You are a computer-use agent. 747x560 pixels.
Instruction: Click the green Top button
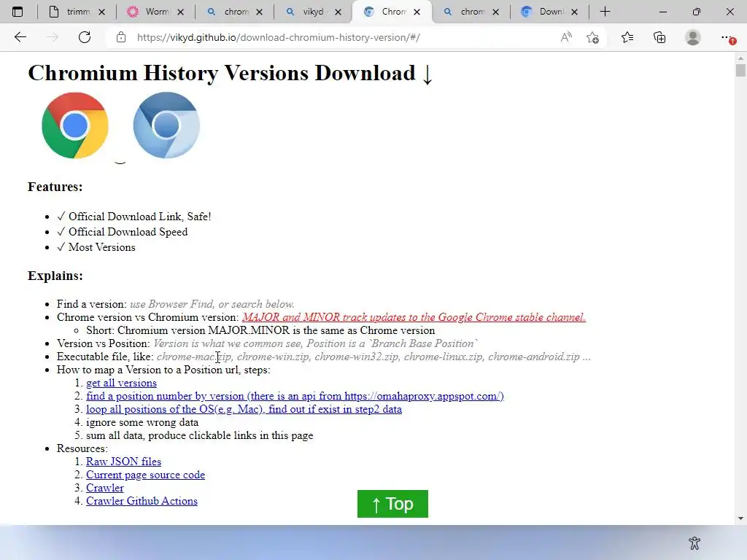pos(392,504)
